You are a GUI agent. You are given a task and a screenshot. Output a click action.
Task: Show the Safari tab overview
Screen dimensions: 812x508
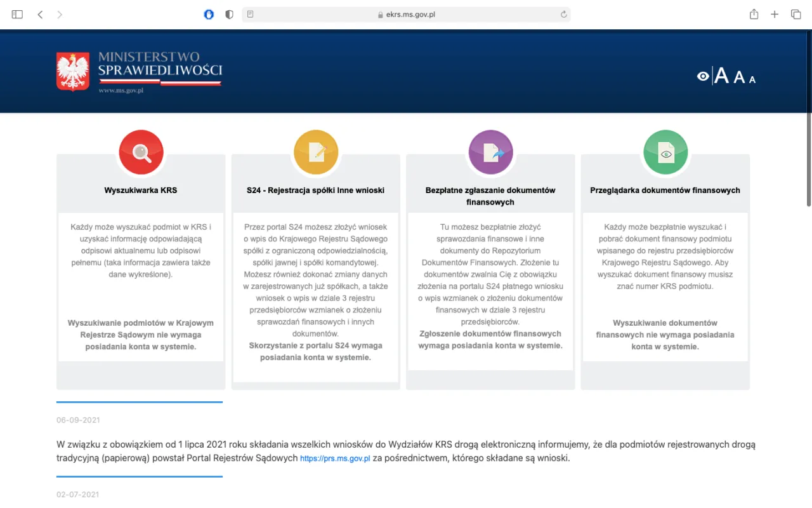(x=796, y=14)
